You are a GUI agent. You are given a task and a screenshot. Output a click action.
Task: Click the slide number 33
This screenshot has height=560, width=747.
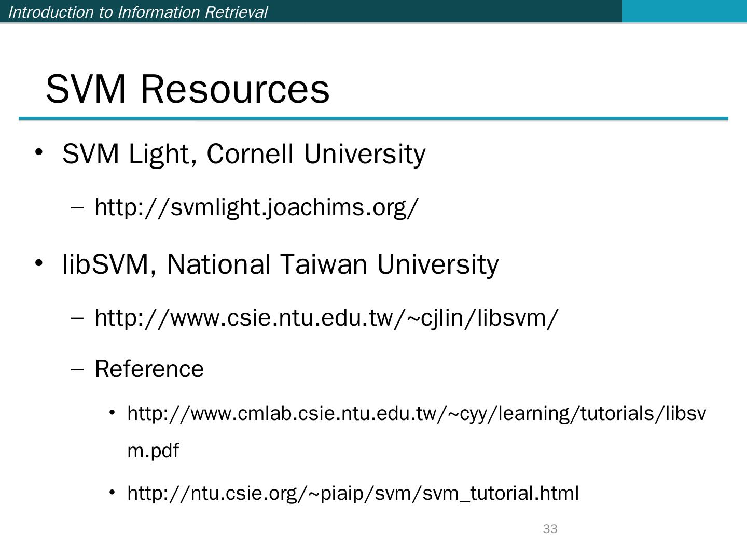[550, 529]
